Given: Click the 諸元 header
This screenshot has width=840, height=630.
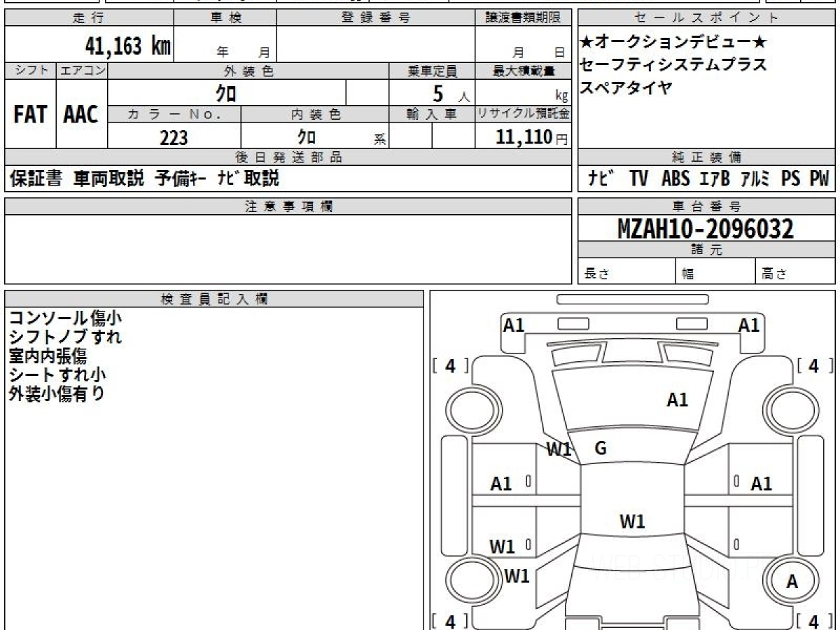Looking at the screenshot, I should point(706,250).
